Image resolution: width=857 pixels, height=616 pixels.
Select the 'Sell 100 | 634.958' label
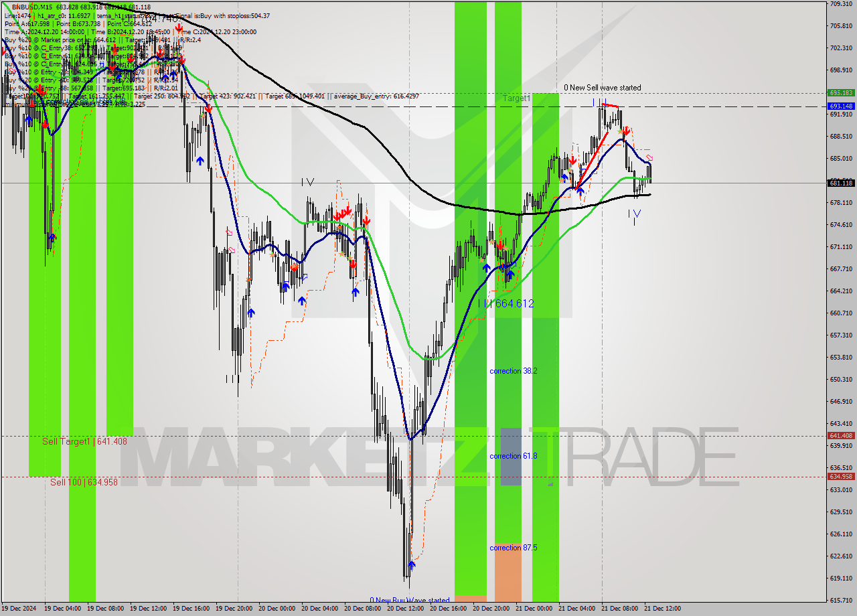coord(84,482)
